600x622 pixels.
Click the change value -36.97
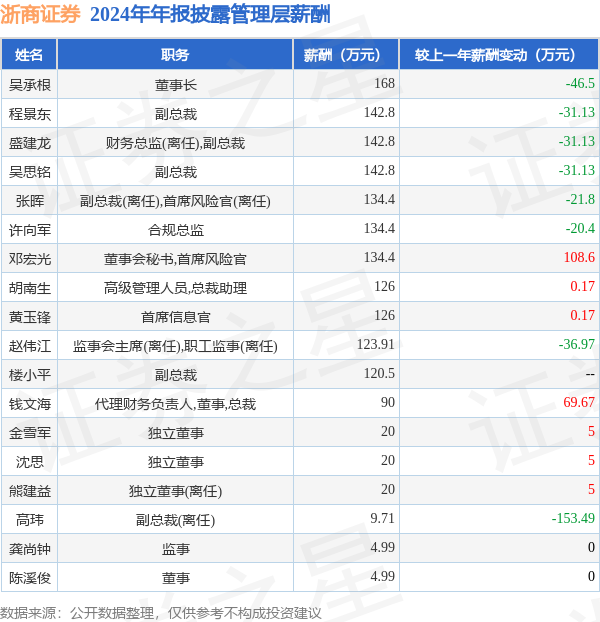click(577, 344)
